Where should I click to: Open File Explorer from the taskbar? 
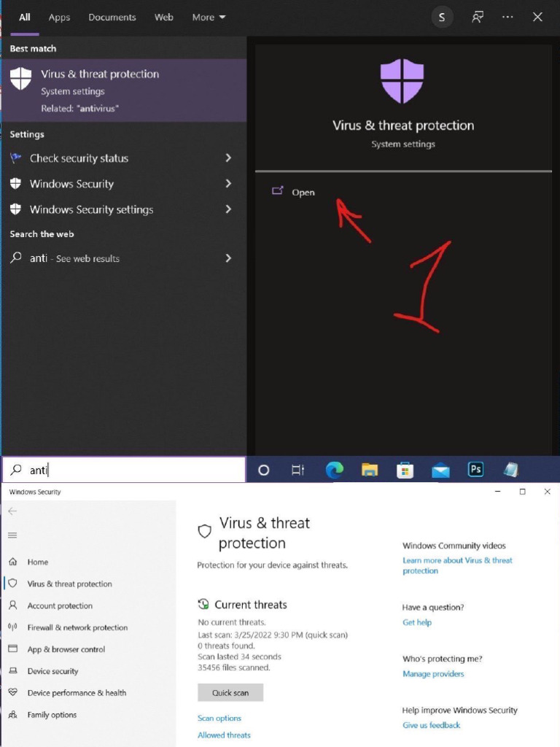point(370,471)
